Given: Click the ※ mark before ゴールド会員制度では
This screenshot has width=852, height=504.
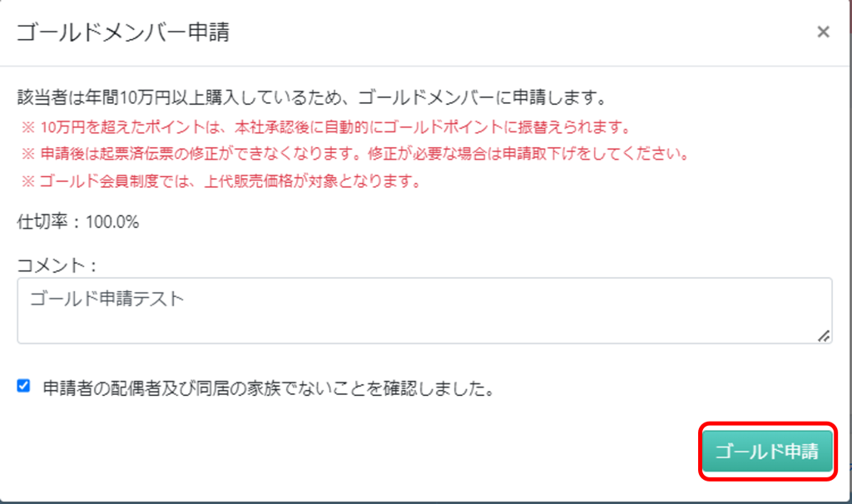Looking at the screenshot, I should (x=28, y=181).
